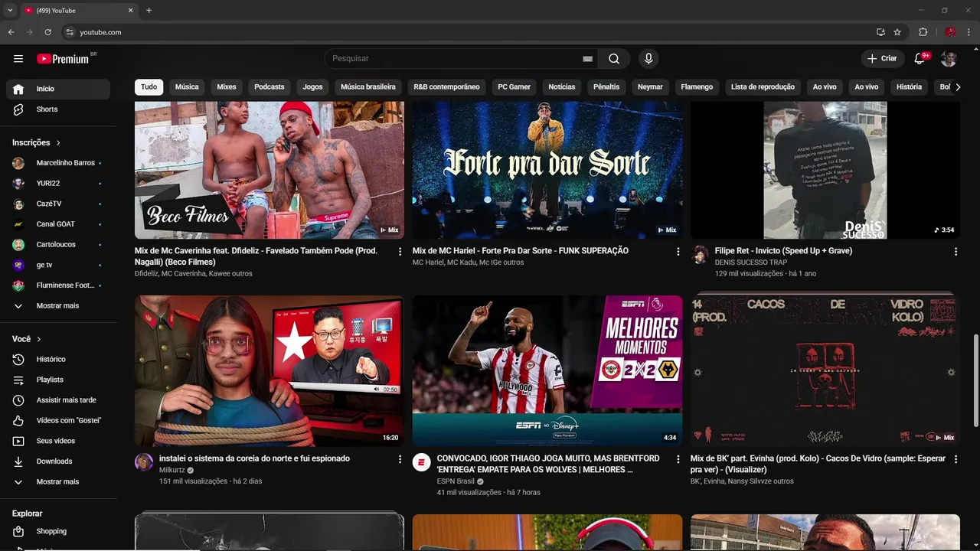Open Shorts in sidebar

(x=58, y=109)
